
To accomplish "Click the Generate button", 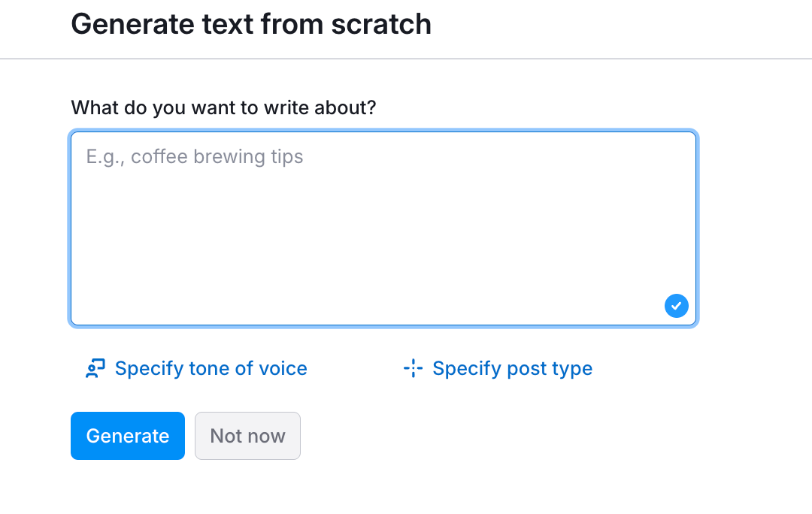I will pyautogui.click(x=127, y=436).
